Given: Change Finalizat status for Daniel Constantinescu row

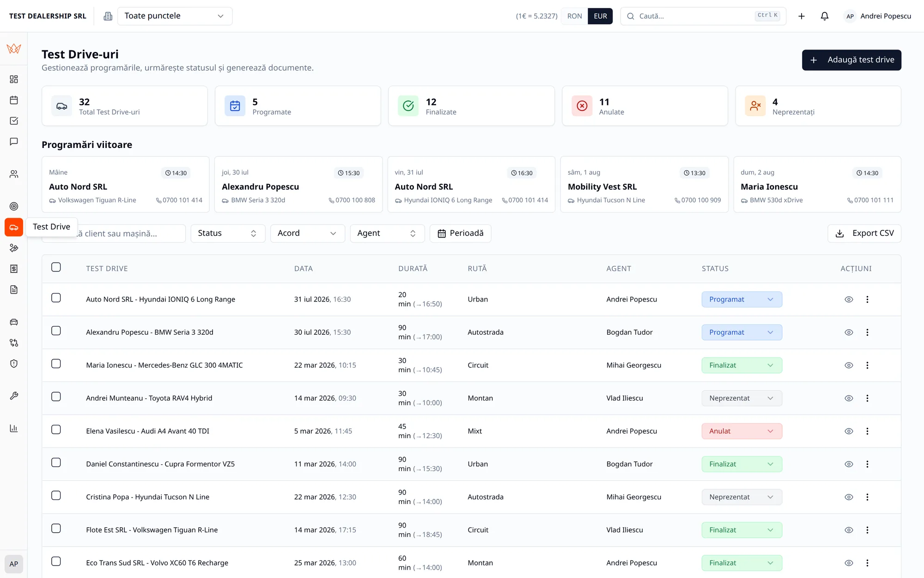Looking at the screenshot, I should (742, 464).
